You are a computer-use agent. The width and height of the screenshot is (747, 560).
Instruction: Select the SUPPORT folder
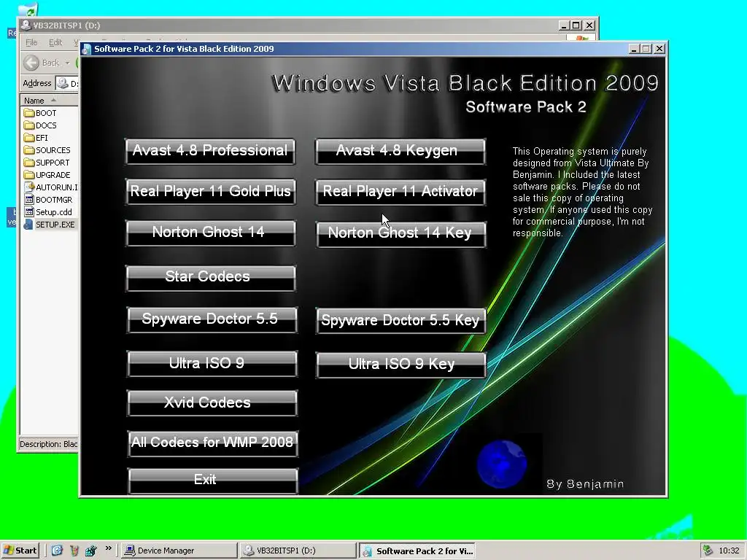click(47, 163)
